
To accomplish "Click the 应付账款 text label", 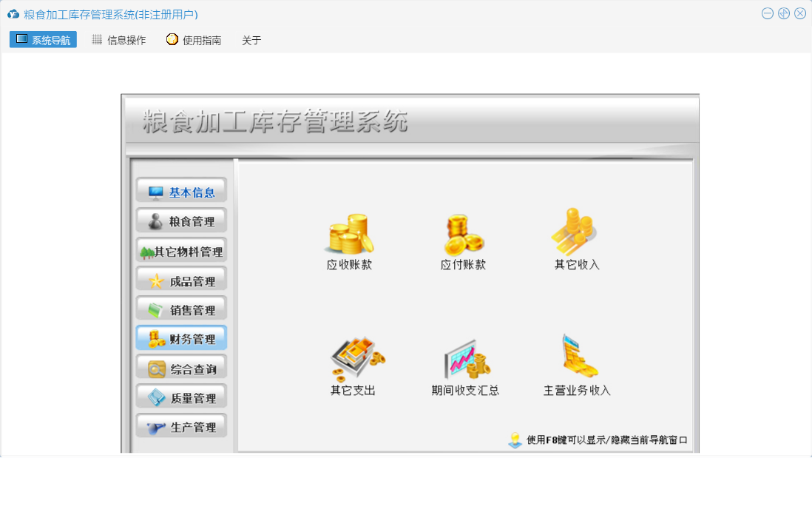I will [x=464, y=265].
